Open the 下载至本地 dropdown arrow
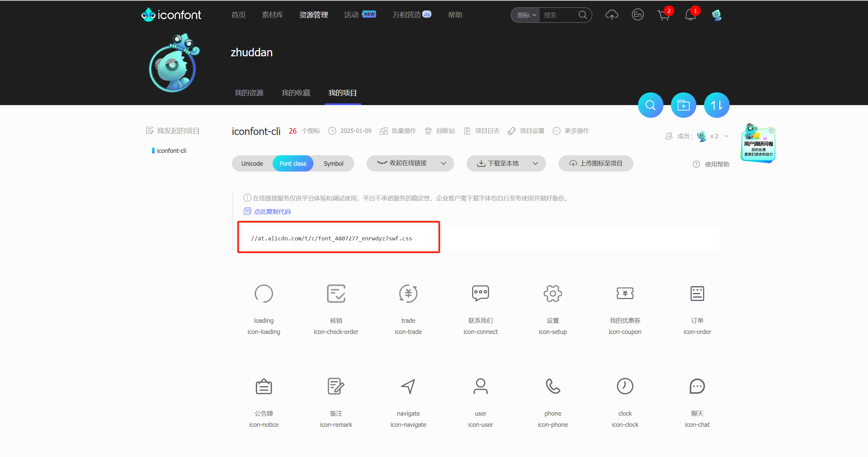Screen dimensions: 868x457 pos(535,163)
